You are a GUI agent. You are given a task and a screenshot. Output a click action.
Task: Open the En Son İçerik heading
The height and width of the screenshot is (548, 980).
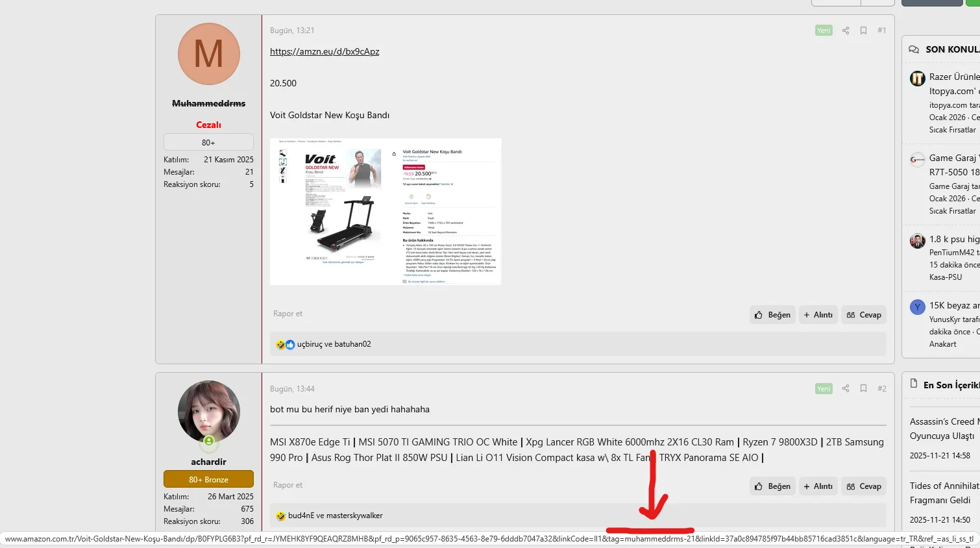point(951,385)
